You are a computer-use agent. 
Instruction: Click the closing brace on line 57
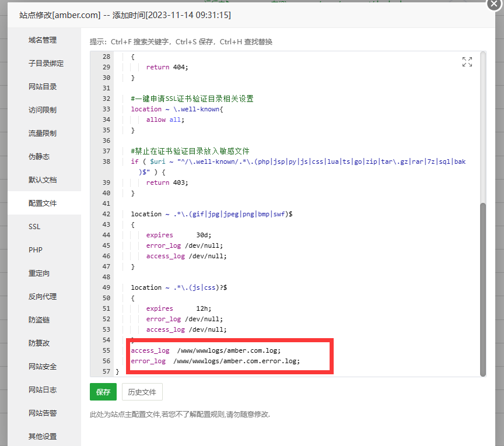tap(117, 371)
